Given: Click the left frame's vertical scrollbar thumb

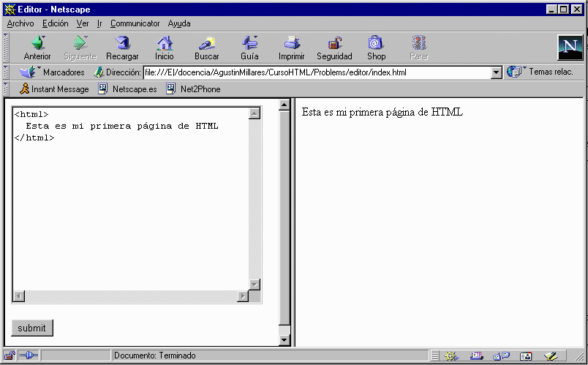Looking at the screenshot, I should coord(284,217).
